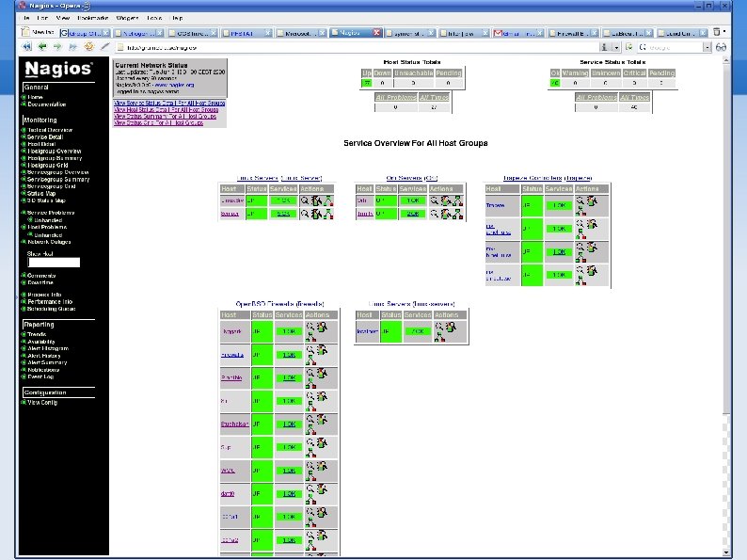Click the page vertical scrollbar
Screen dimensions: 747x560
tap(726, 308)
